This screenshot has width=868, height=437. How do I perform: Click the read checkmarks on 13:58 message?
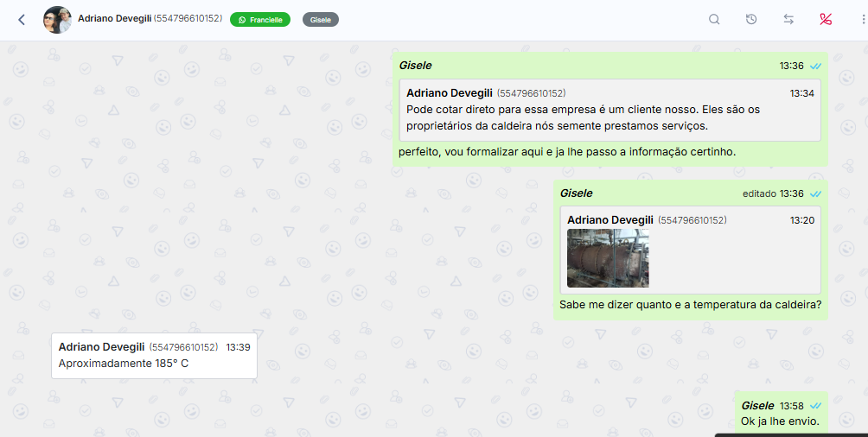click(x=815, y=406)
